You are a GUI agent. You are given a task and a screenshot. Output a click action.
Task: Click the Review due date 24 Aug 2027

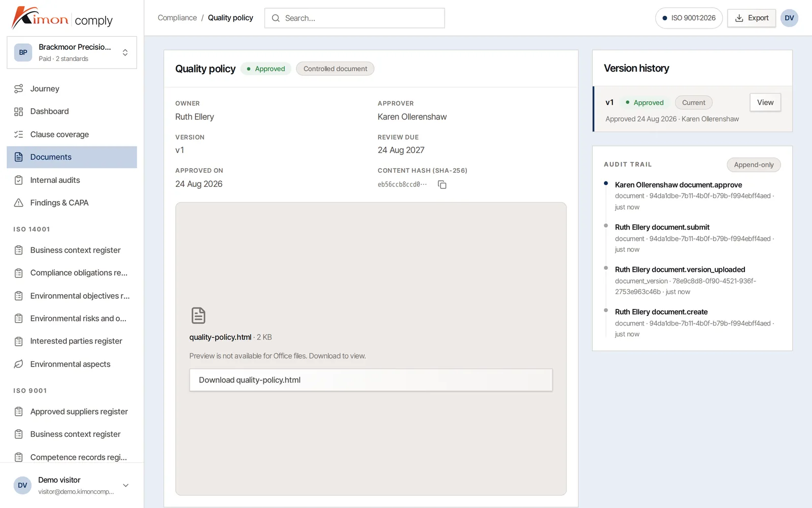point(401,150)
